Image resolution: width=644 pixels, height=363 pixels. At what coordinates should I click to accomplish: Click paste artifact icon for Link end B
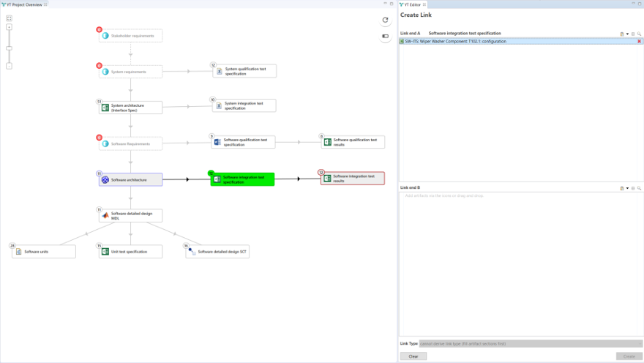coord(622,189)
